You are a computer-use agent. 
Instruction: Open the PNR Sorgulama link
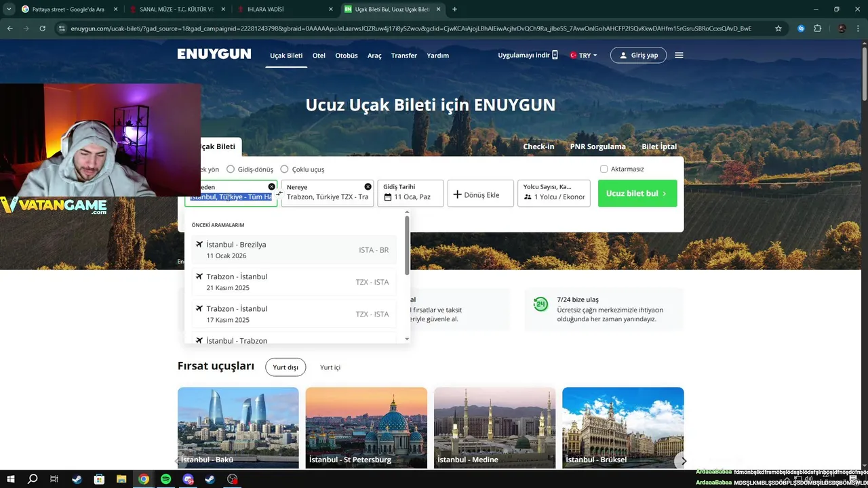[598, 146]
